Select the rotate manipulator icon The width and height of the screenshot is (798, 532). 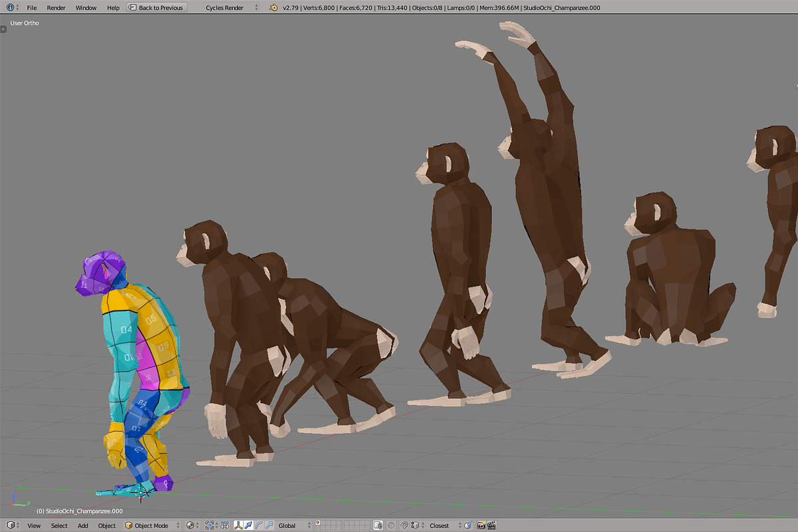(259, 525)
